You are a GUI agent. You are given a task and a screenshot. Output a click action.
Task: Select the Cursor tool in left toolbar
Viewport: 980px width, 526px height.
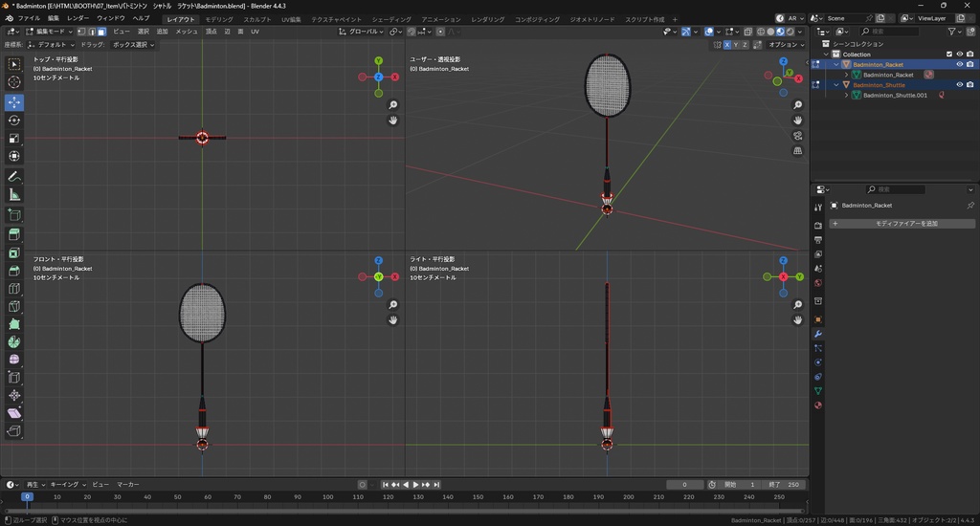tap(14, 82)
